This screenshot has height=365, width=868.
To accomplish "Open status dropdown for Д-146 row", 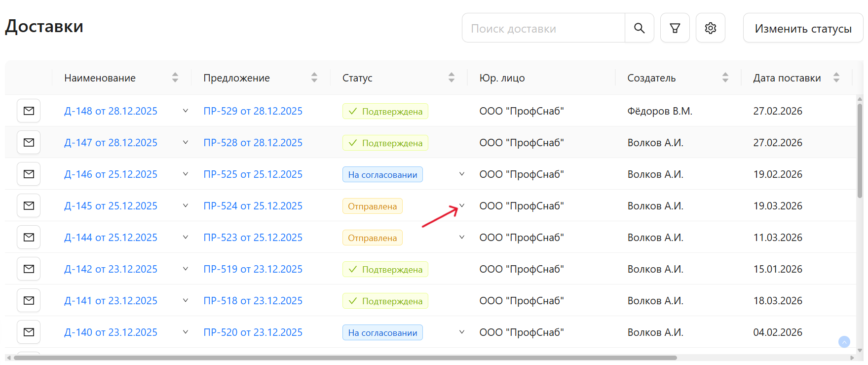I will 462,174.
